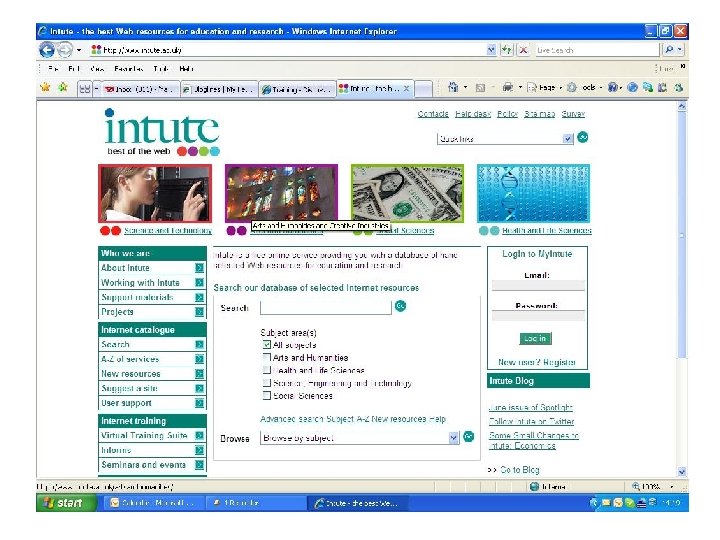Check the Social Sciences checkbox
The image size is (720, 540).
coord(267,395)
